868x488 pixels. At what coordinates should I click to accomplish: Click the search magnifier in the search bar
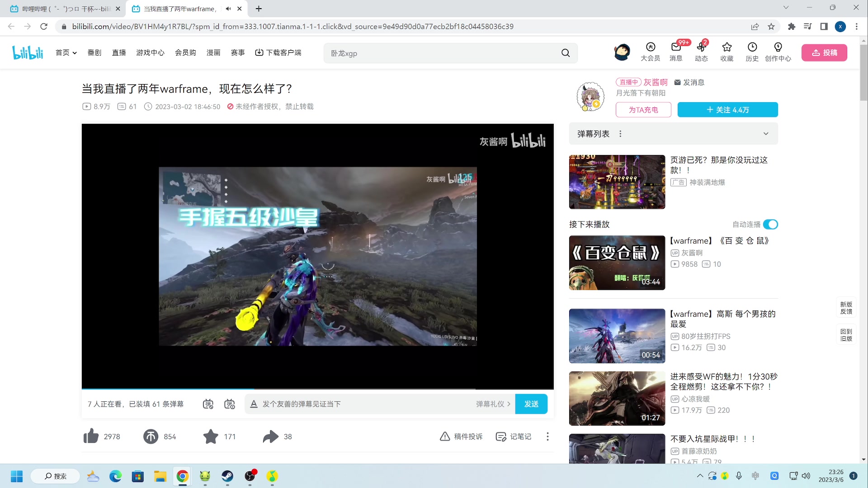[565, 53]
